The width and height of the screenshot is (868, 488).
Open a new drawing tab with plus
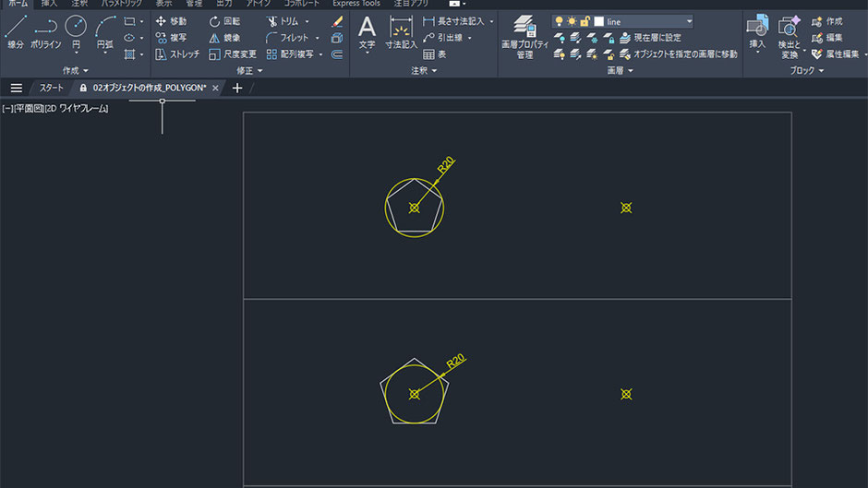click(237, 88)
